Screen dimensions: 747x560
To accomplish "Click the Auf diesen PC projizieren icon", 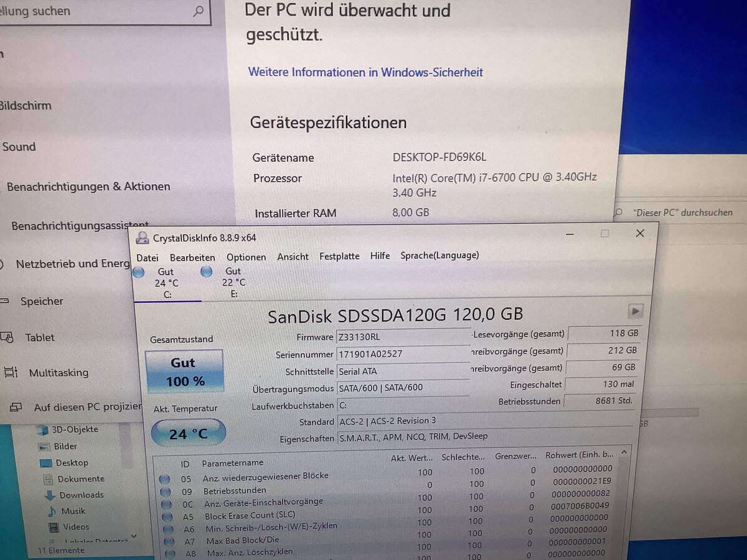I will (x=16, y=408).
